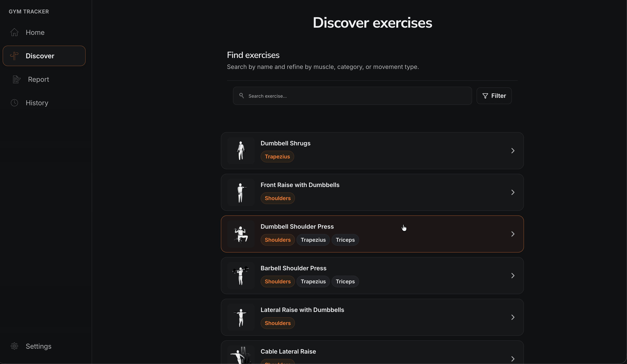
Task: Click the funnel icon on Filter button
Action: 485,96
